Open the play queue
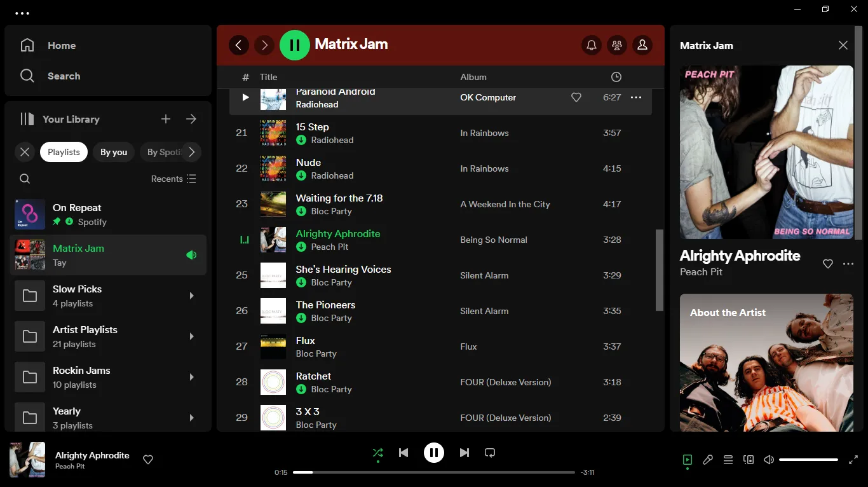868x487 pixels. (728, 460)
